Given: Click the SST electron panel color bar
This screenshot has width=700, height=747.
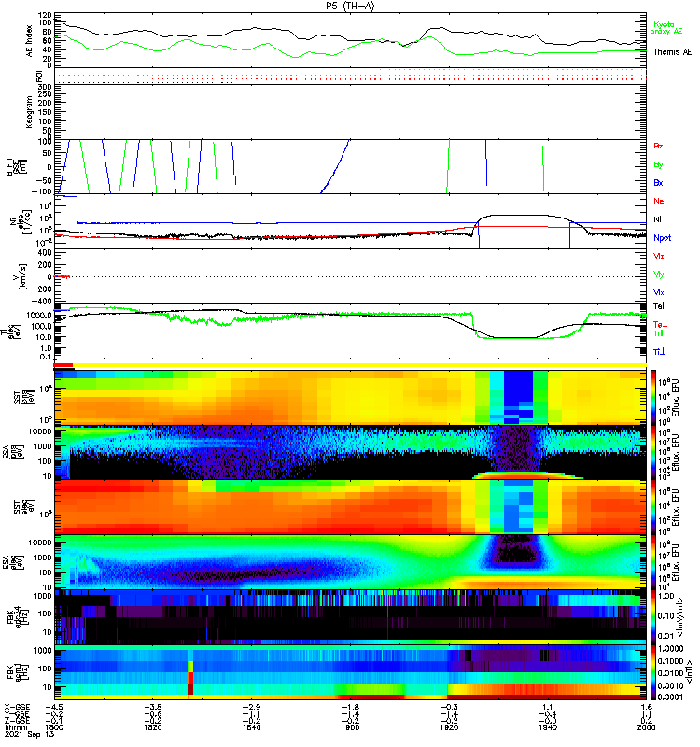Looking at the screenshot, I should pyautogui.click(x=653, y=507).
